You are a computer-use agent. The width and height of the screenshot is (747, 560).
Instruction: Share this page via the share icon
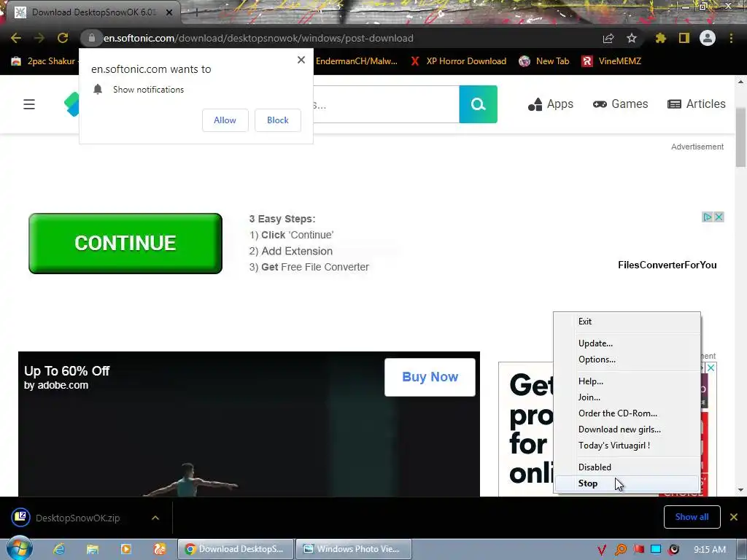[608, 38]
